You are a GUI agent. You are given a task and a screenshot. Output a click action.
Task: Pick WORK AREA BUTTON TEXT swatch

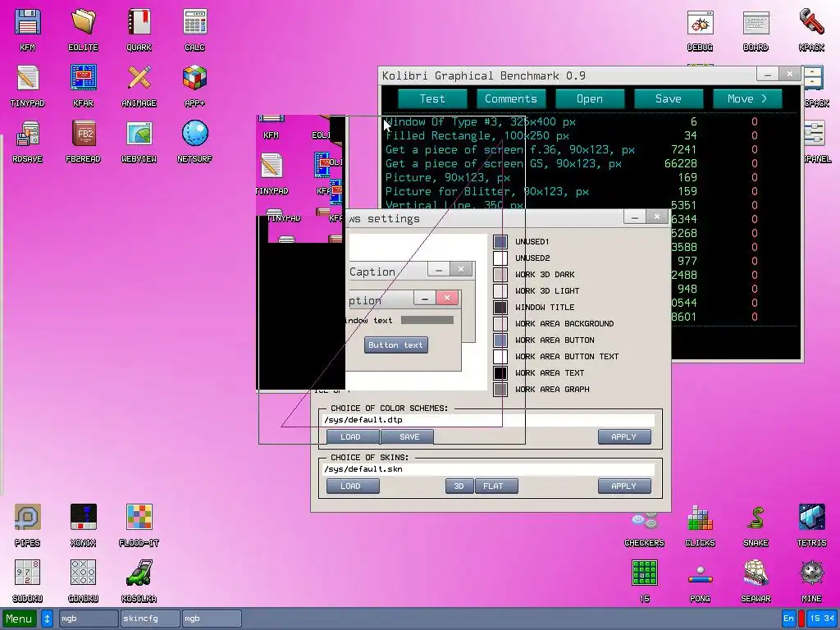pos(500,357)
